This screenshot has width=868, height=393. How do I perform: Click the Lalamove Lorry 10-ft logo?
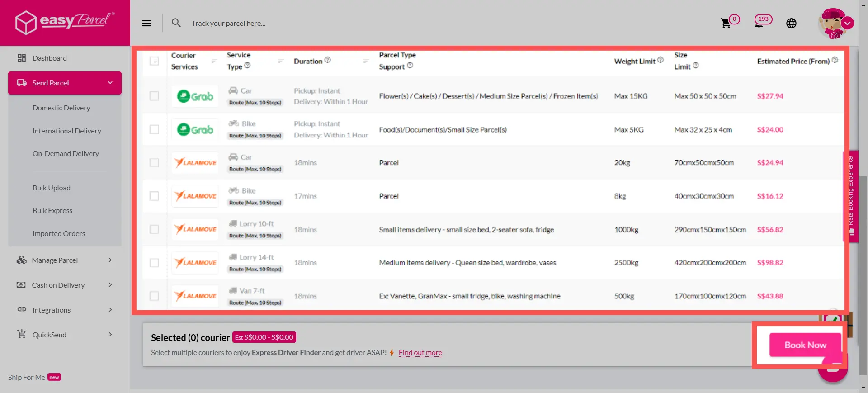point(195,229)
